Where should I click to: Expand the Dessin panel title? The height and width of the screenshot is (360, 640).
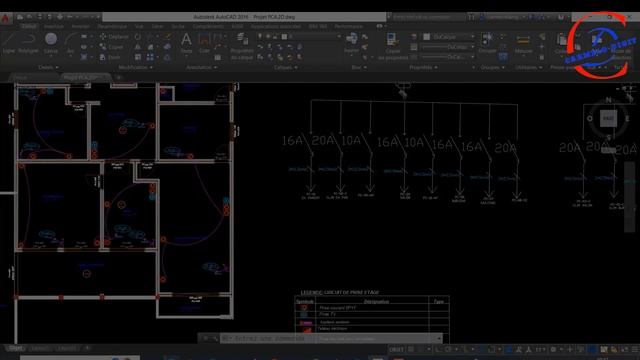48,67
